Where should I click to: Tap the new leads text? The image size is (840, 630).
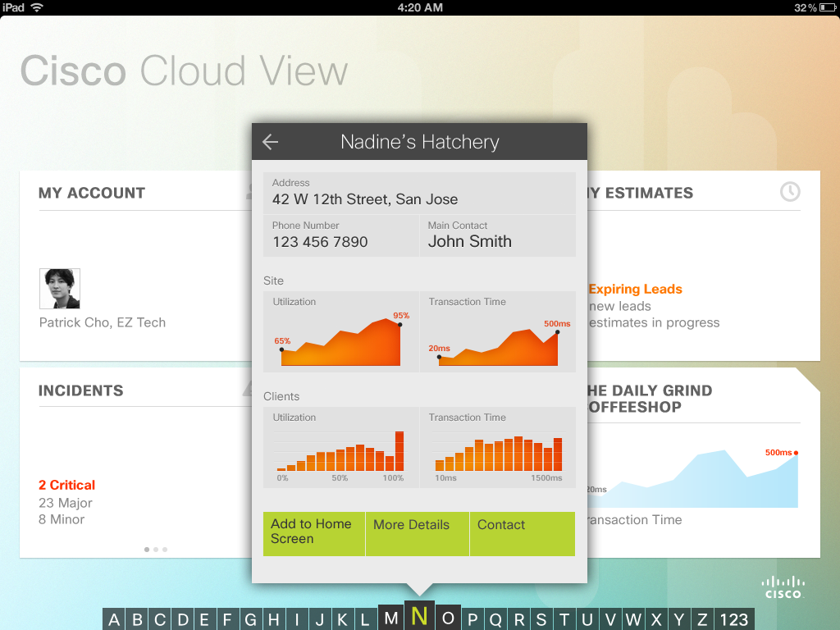coord(620,306)
